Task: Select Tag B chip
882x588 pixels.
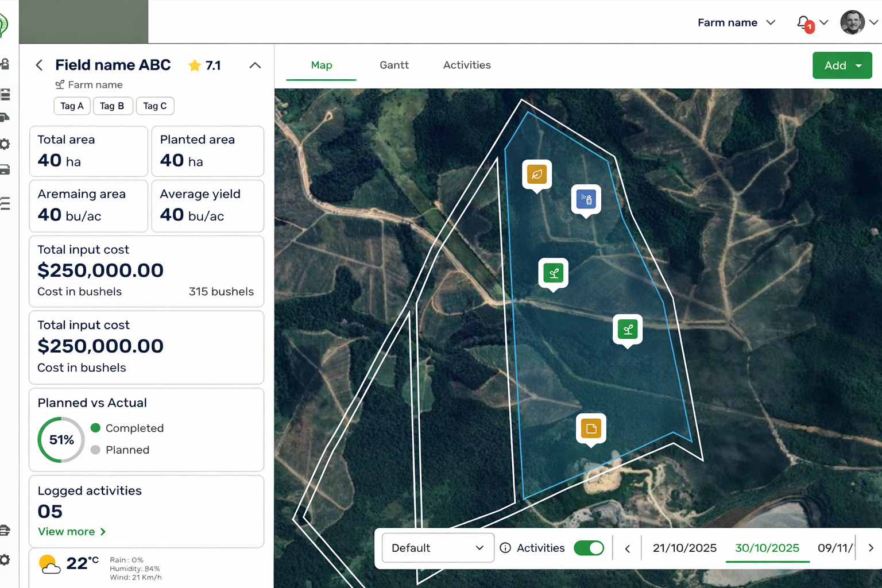Action: point(113,106)
